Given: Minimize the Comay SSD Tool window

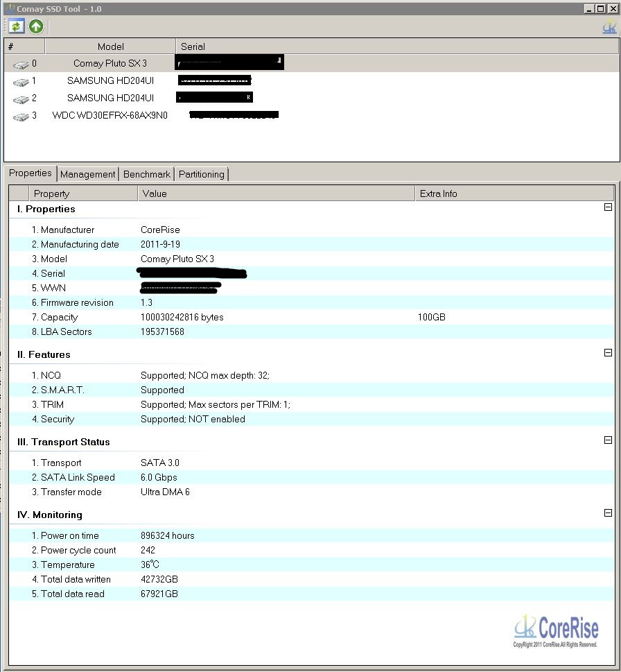Looking at the screenshot, I should point(589,8).
